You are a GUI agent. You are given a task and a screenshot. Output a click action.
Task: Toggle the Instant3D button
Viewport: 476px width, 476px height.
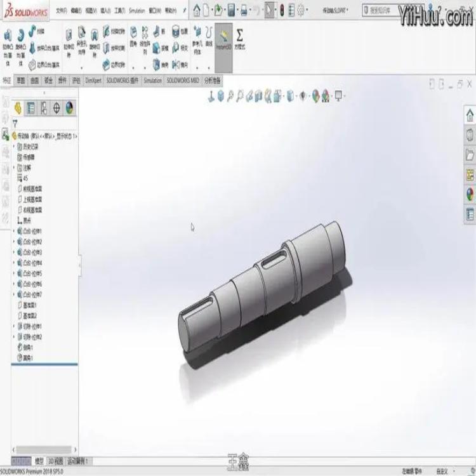pos(224,47)
